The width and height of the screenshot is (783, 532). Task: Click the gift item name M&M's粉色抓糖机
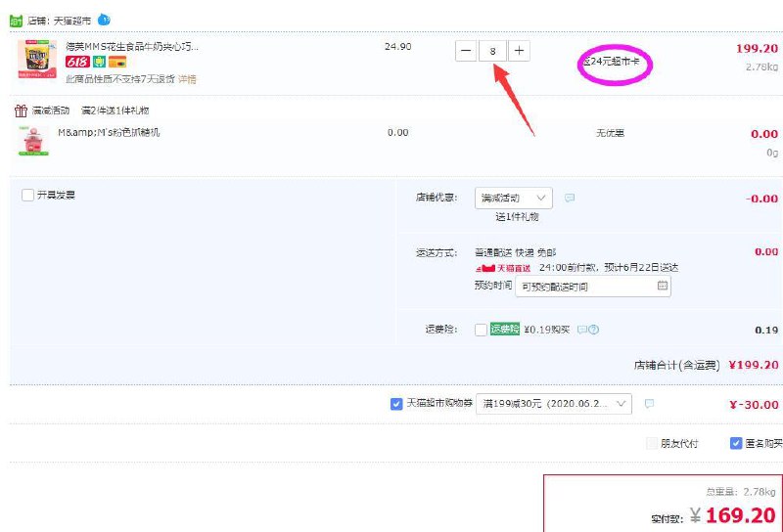click(x=109, y=132)
